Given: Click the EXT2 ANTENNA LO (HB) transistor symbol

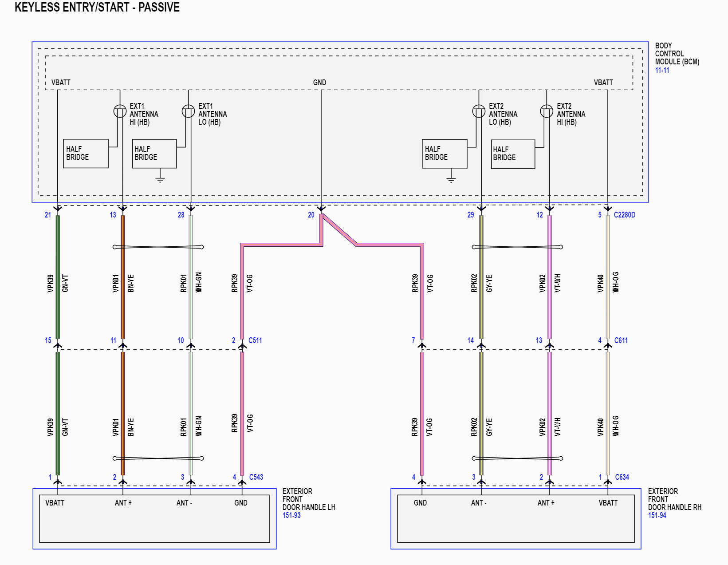Looking at the screenshot, I should (x=479, y=111).
